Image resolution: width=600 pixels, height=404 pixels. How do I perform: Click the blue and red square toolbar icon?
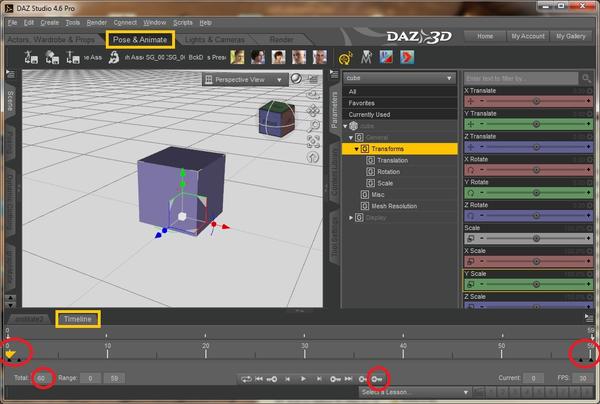(386, 57)
